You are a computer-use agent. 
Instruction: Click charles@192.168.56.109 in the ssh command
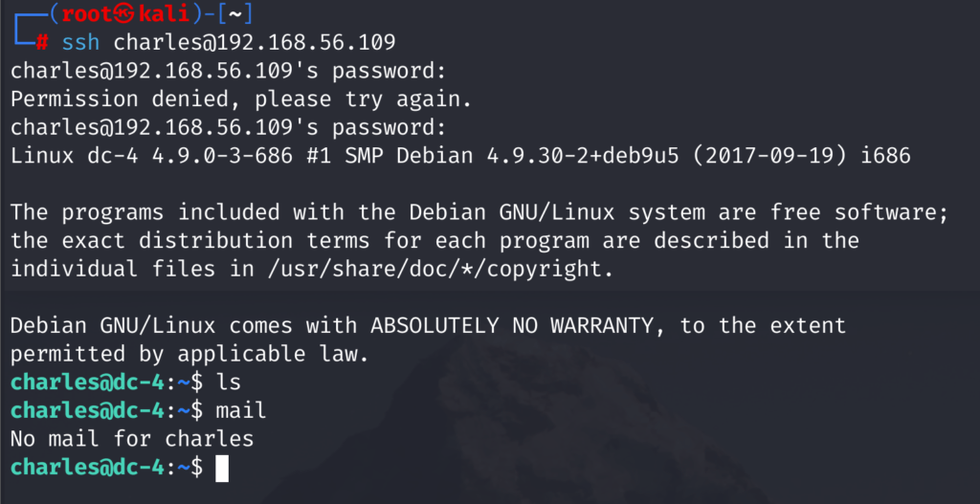(x=255, y=42)
